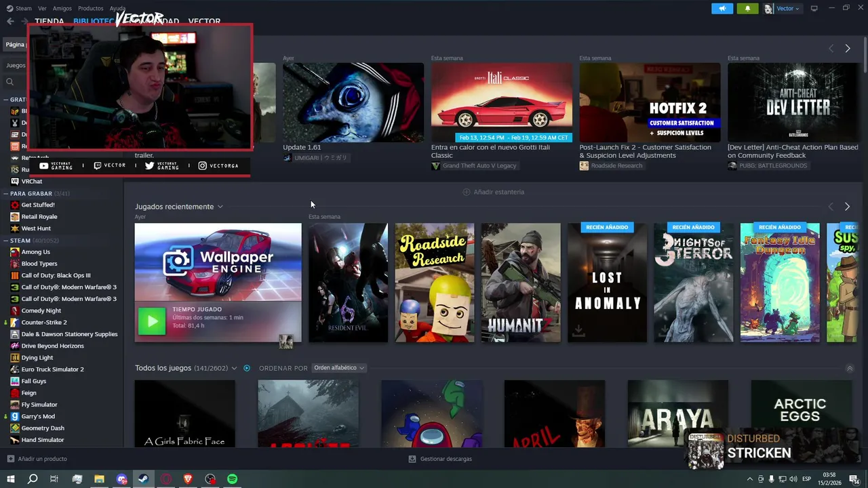Select Geometry Dash in the sidebar
The image size is (868, 488).
43,428
